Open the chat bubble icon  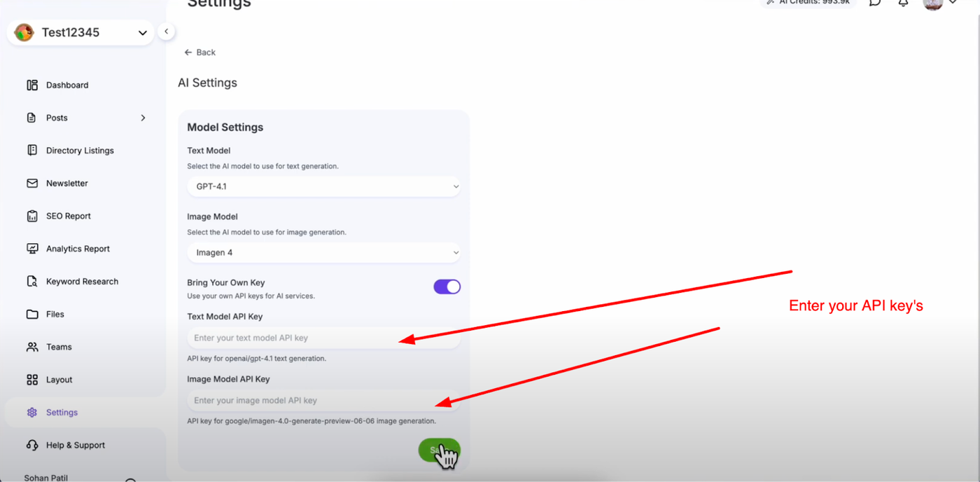pos(875,3)
